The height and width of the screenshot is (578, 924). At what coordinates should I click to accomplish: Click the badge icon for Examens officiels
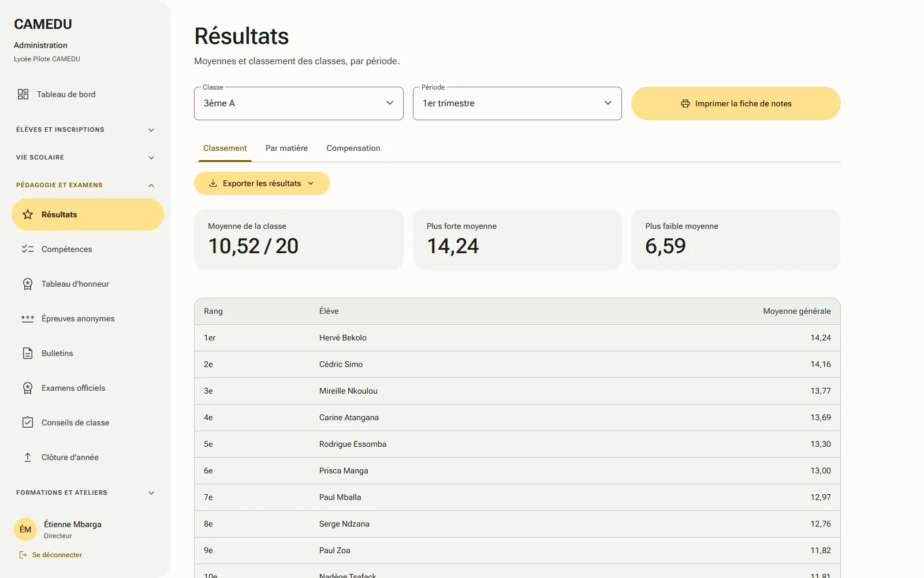[x=28, y=388]
